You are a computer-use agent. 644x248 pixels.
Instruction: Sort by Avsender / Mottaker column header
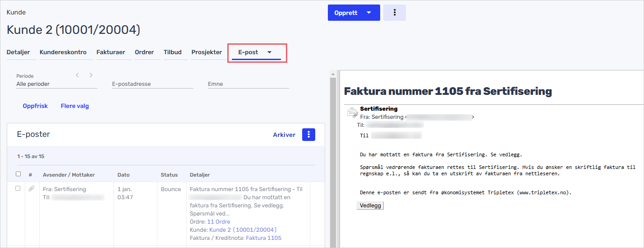click(x=69, y=175)
